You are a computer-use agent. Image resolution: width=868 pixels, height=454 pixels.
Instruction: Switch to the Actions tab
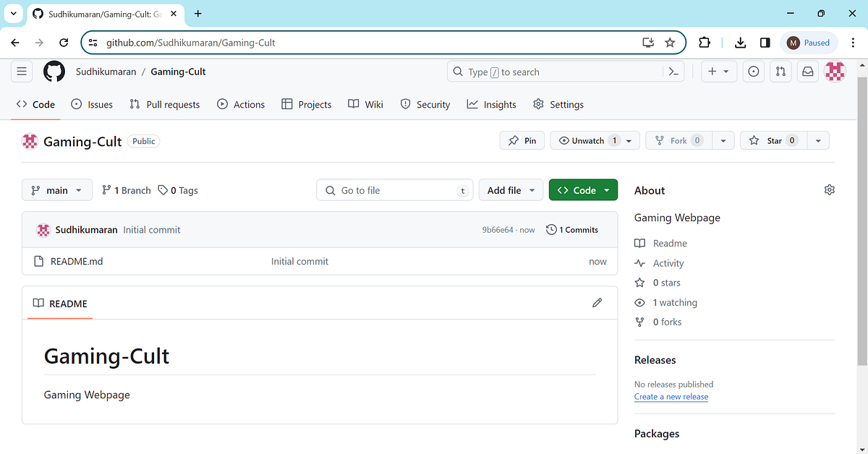[x=241, y=104]
